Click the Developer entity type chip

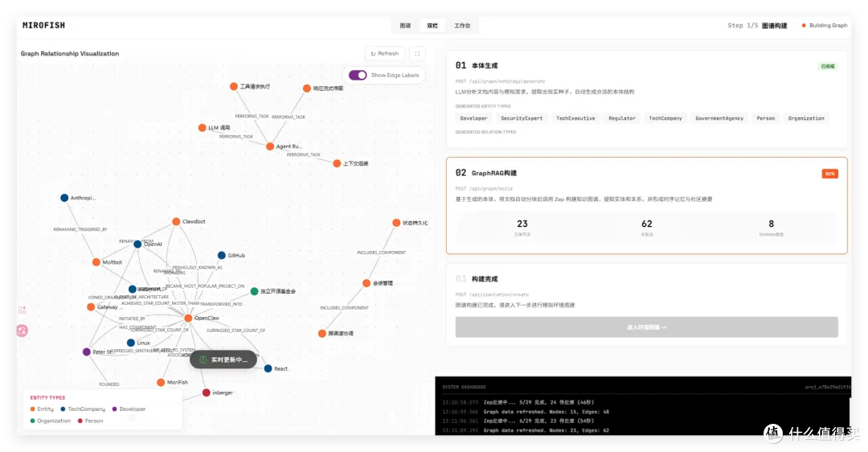[x=474, y=118]
